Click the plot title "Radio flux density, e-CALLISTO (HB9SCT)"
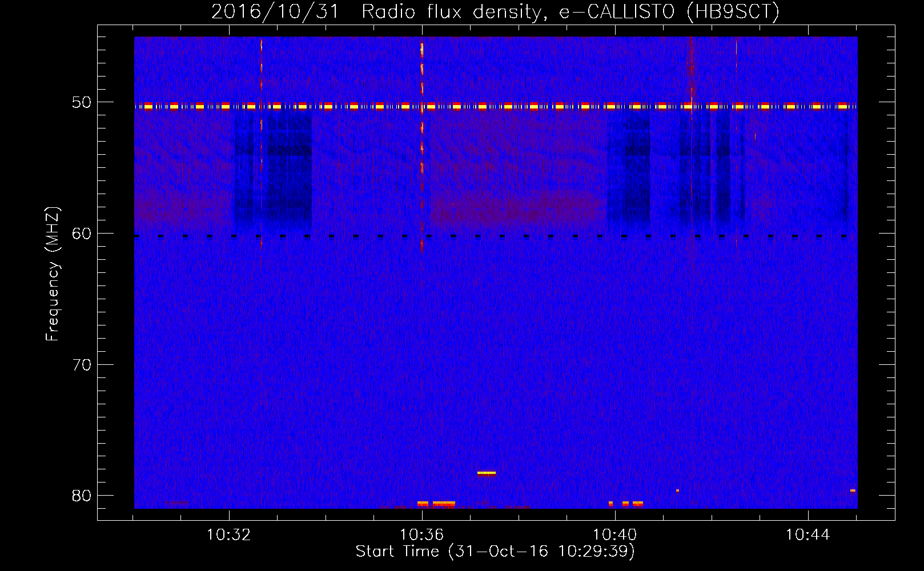This screenshot has height=571, width=924. (x=571, y=11)
